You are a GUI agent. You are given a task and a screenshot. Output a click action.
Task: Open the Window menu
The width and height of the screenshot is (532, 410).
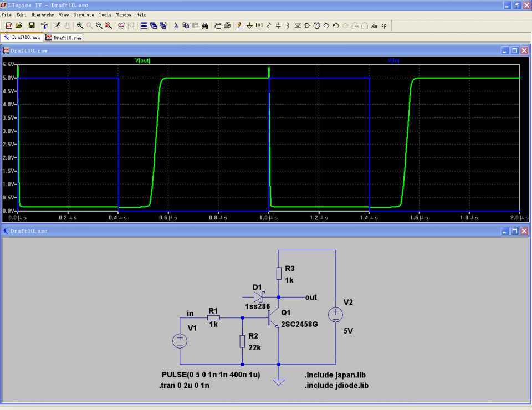click(x=124, y=14)
